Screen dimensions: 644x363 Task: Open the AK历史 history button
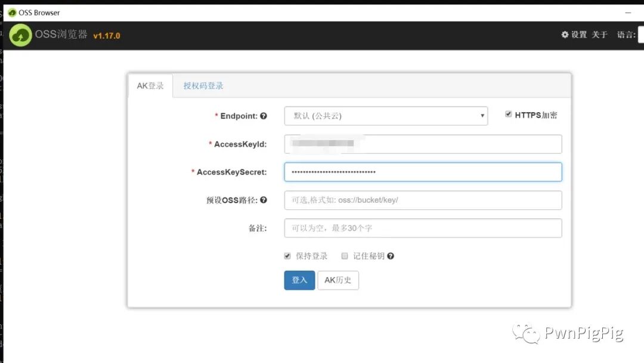point(338,280)
